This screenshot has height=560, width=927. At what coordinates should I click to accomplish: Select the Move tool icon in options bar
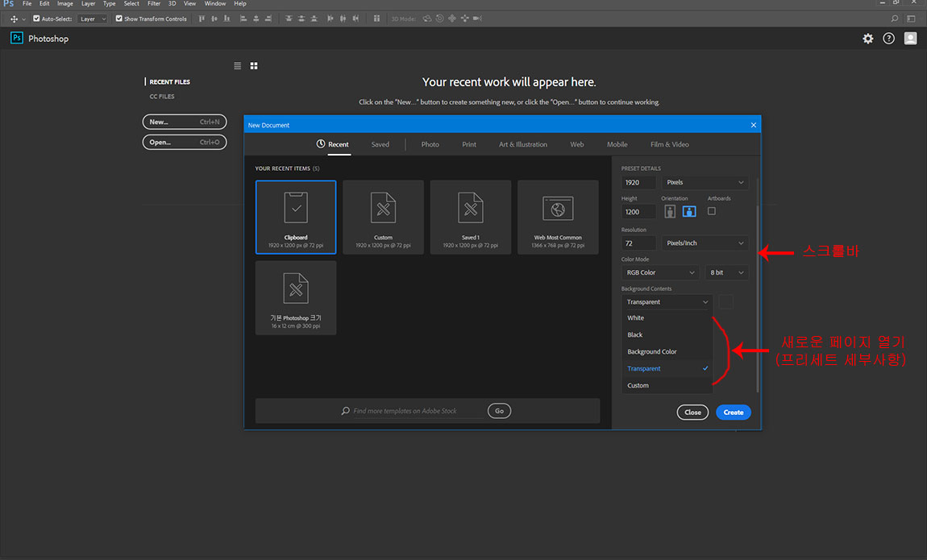click(x=14, y=19)
